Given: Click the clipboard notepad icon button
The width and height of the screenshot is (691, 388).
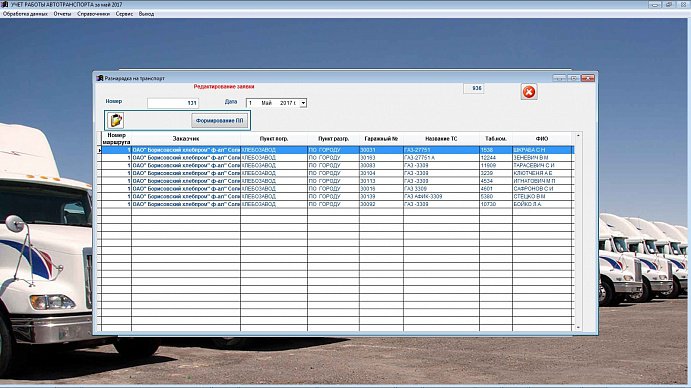Looking at the screenshot, I should 115,120.
